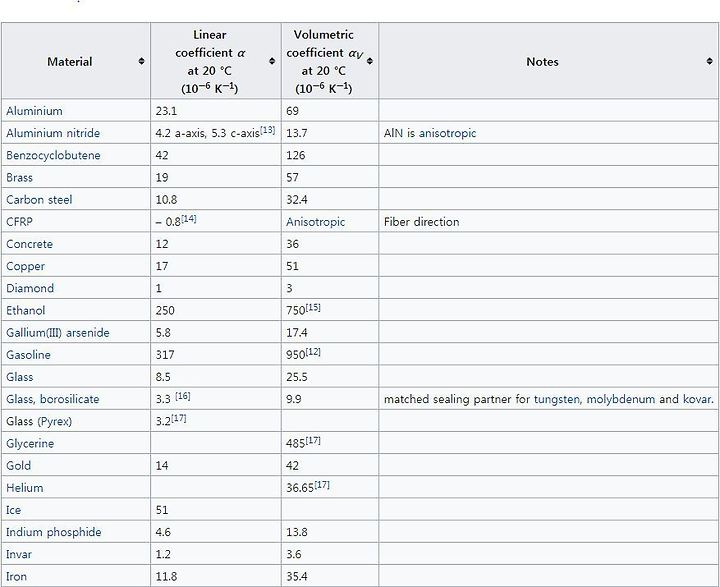The width and height of the screenshot is (720, 587).
Task: Open the Aluminium nitride link
Action: pos(53,133)
